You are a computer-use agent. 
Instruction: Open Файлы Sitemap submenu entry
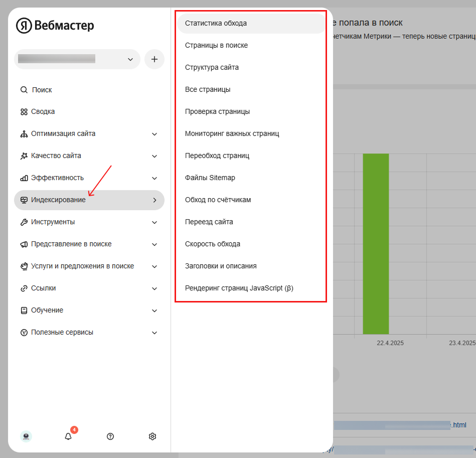click(251, 178)
